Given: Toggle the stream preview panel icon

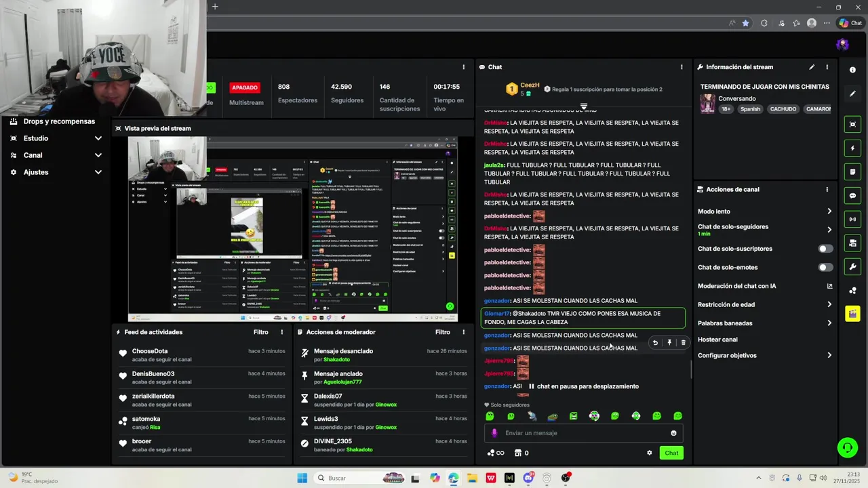Looking at the screenshot, I should pyautogui.click(x=852, y=124).
